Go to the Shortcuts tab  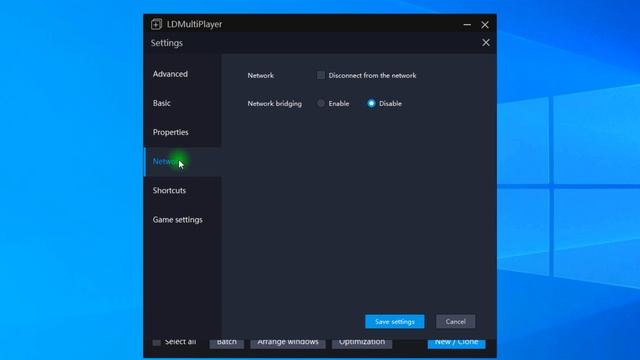tap(183, 191)
